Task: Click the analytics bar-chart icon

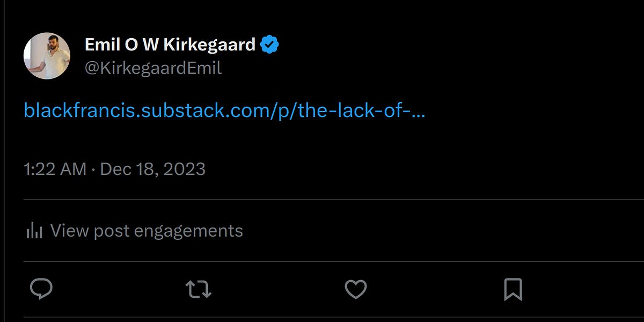Action: 34,230
